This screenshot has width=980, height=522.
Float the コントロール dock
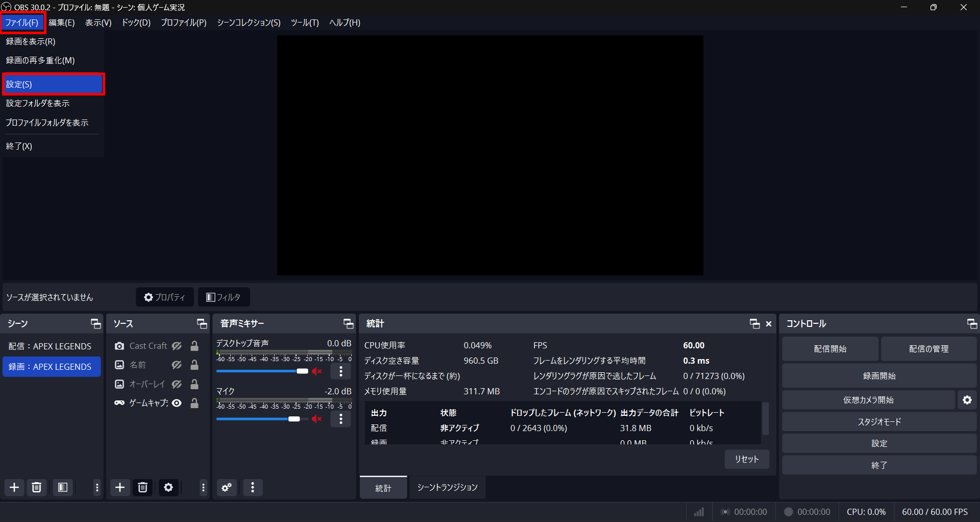(x=972, y=323)
